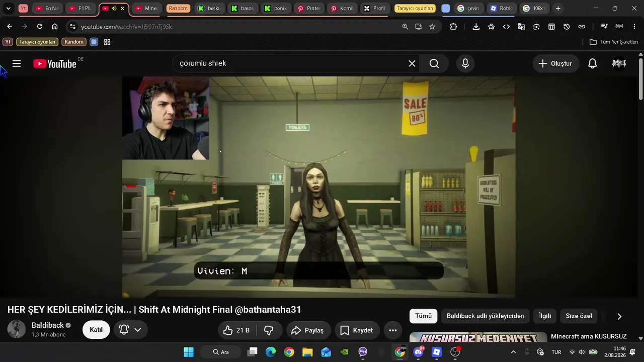Mute the playing tab's speaker icon
The width and height of the screenshot is (644, 362).
pos(114,9)
